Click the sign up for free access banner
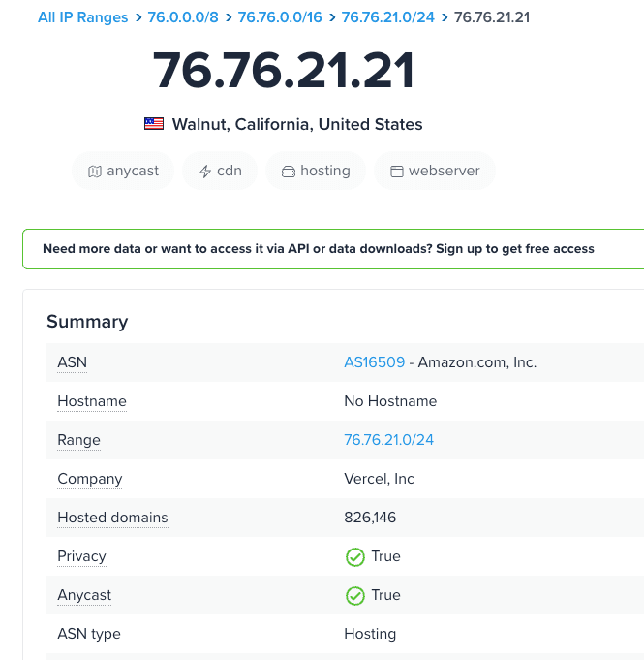The height and width of the screenshot is (660, 644). (x=319, y=249)
